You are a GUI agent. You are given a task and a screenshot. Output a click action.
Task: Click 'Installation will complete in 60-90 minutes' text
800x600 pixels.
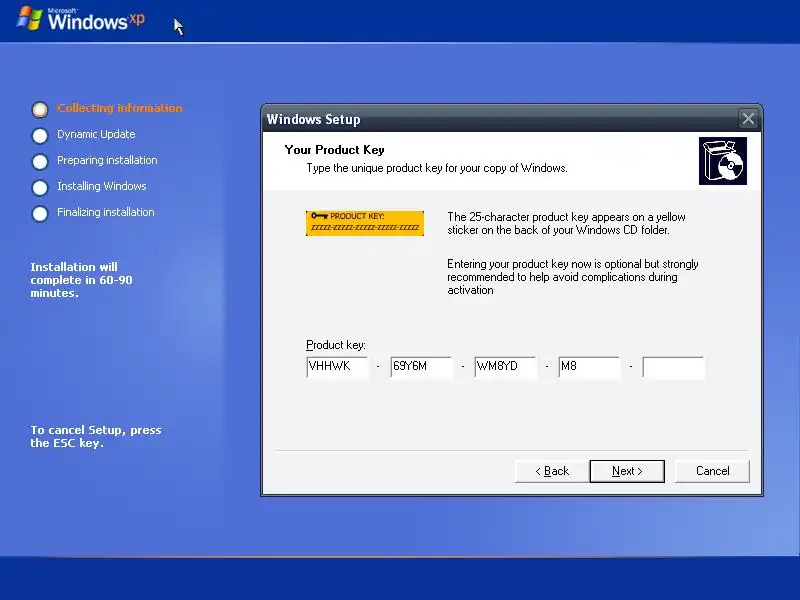click(x=81, y=280)
